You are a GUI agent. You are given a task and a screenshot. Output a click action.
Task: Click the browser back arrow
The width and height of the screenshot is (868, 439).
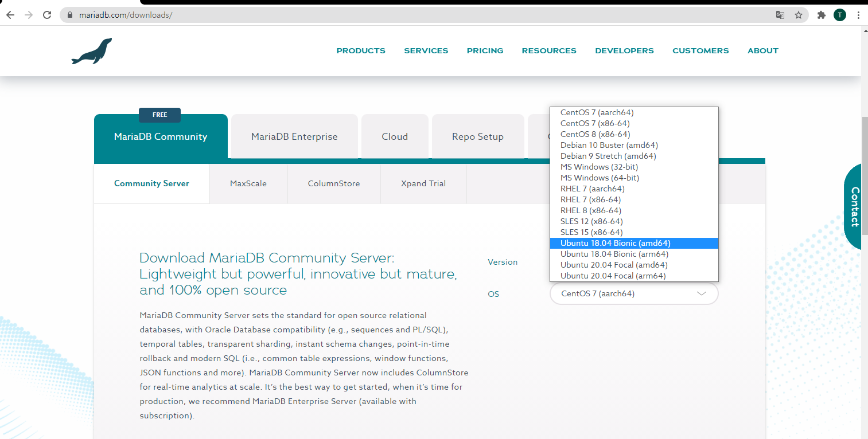coord(10,15)
